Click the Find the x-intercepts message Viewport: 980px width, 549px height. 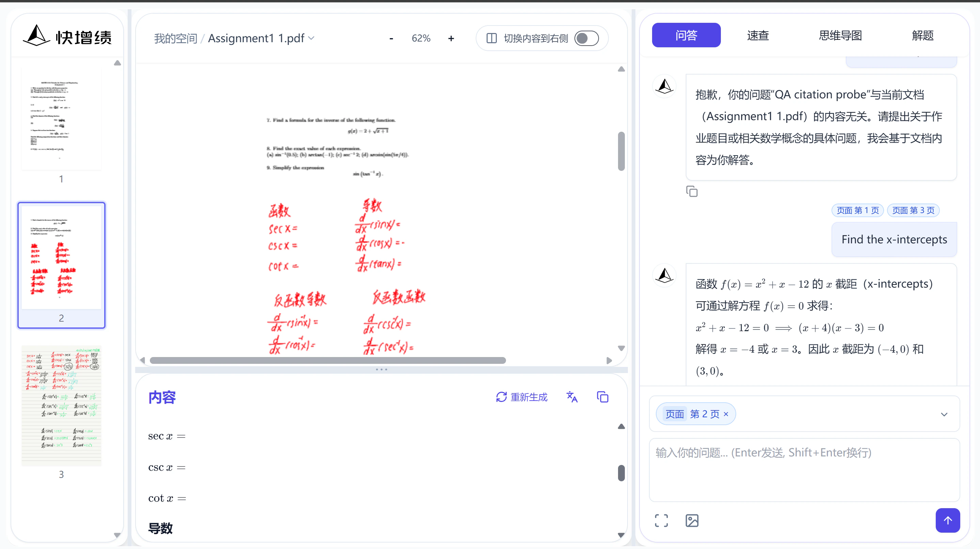(x=894, y=239)
